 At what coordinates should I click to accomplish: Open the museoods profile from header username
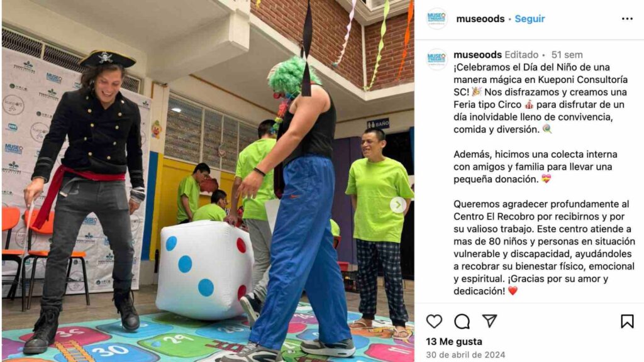click(480, 18)
